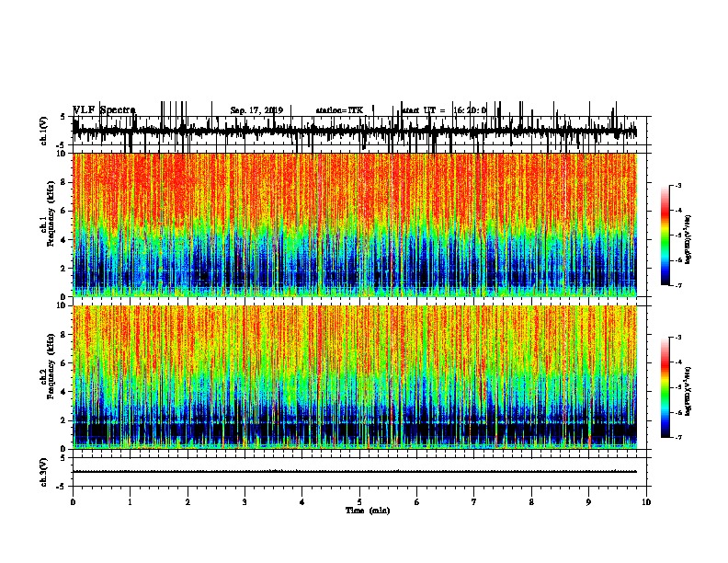Click the time axis tick label "10"
Image resolution: width=728 pixels, height=563 pixels.
coord(646,502)
